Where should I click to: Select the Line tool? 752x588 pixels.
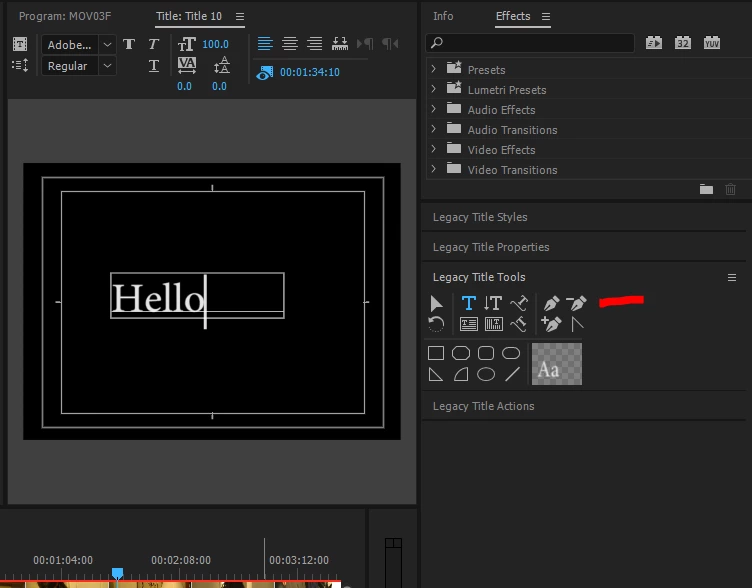click(x=512, y=374)
